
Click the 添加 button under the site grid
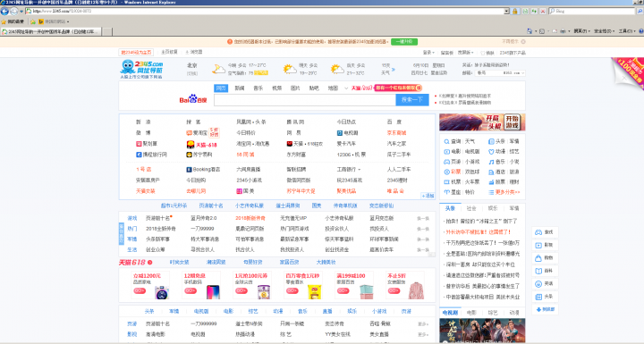click(x=428, y=196)
